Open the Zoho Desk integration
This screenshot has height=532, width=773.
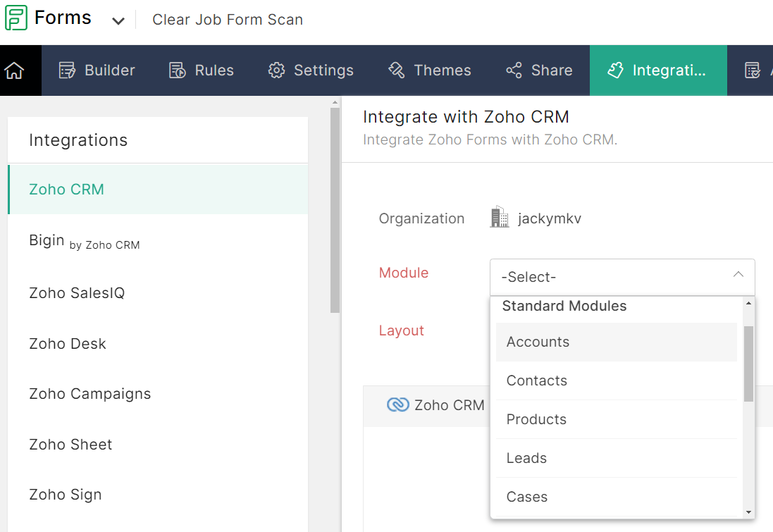[68, 344]
